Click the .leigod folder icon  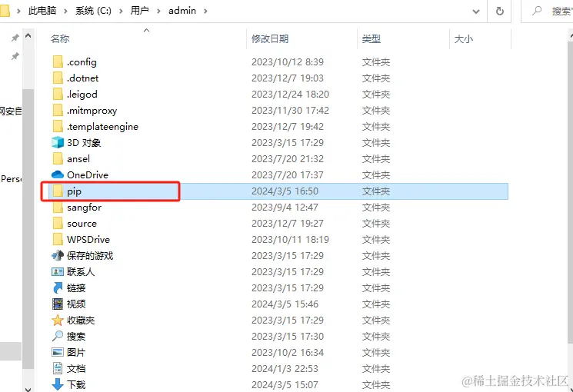click(x=58, y=94)
